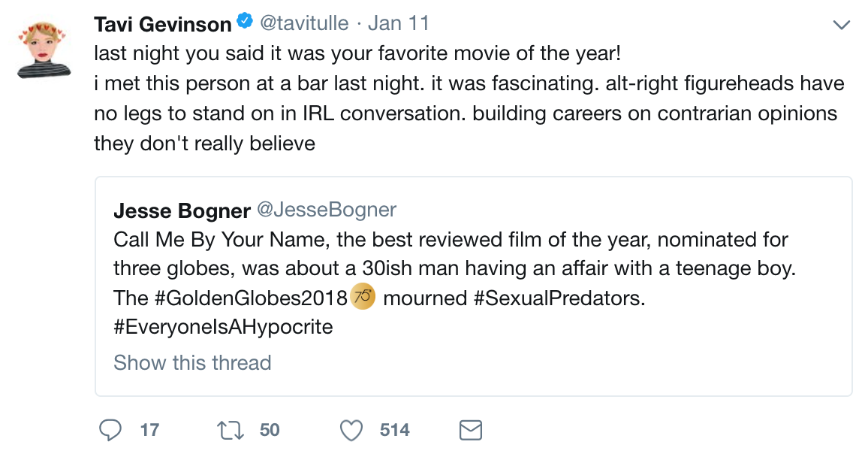Image resolution: width=868 pixels, height=457 pixels.
Task: Click the blue verified badge
Action: pos(244,23)
